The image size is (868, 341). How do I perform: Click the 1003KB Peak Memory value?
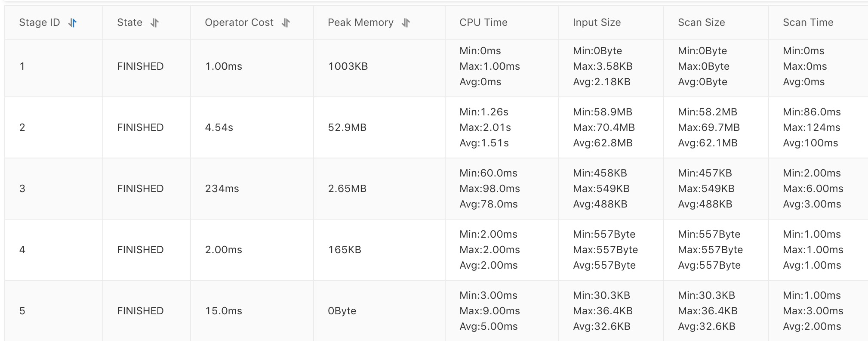(348, 66)
